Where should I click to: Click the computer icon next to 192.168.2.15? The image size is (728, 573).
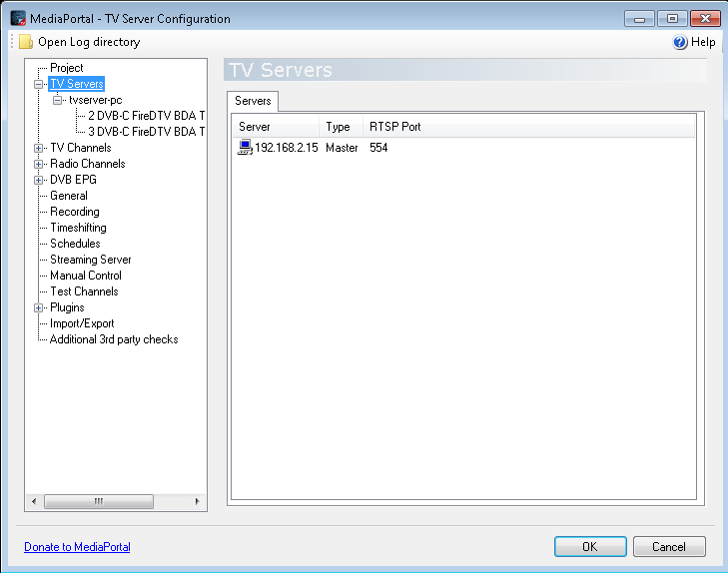(x=246, y=148)
